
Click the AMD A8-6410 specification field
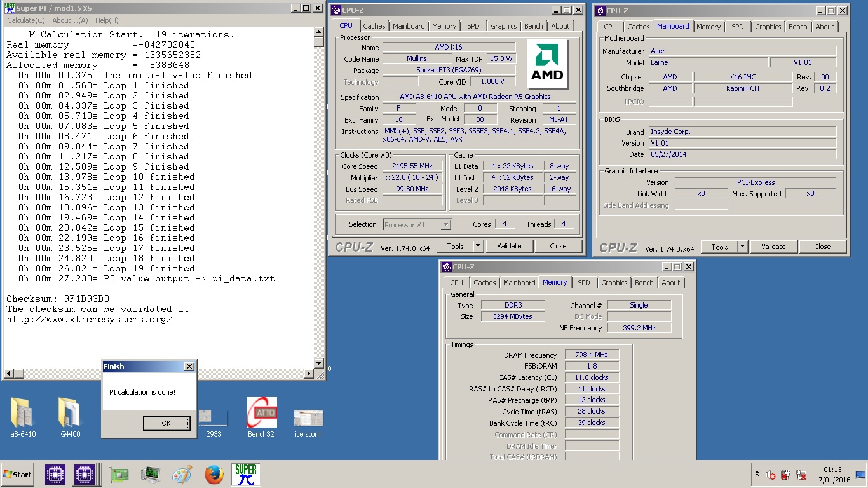point(479,97)
